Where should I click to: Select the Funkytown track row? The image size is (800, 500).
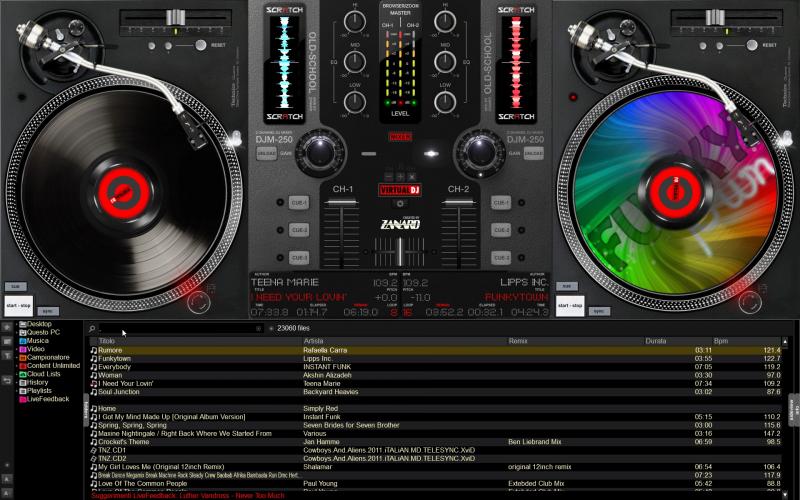(x=435, y=359)
